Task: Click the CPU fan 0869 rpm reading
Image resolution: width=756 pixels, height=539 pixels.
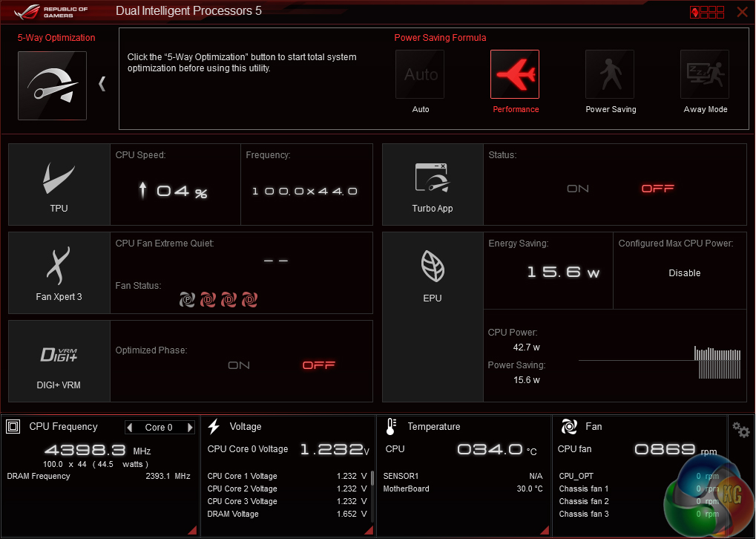Action: tap(675, 450)
